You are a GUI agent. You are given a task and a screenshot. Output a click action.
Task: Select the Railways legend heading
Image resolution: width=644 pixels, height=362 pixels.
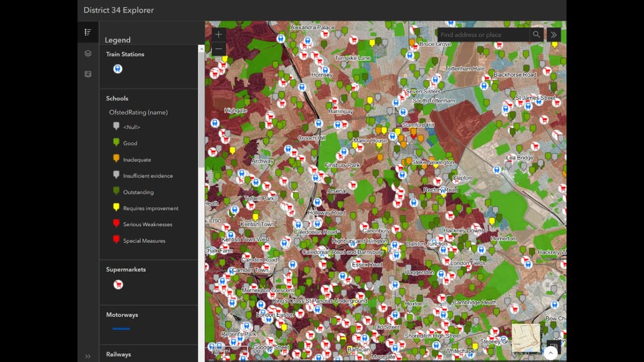(x=118, y=354)
